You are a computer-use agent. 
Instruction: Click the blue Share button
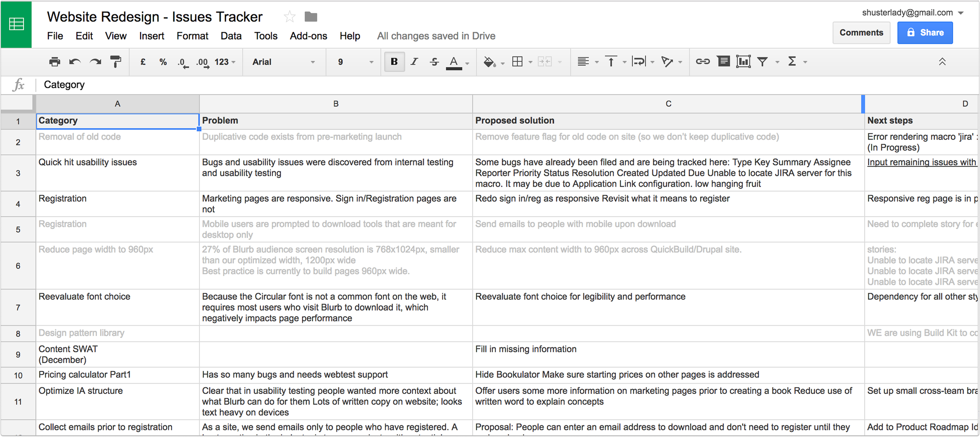(925, 33)
